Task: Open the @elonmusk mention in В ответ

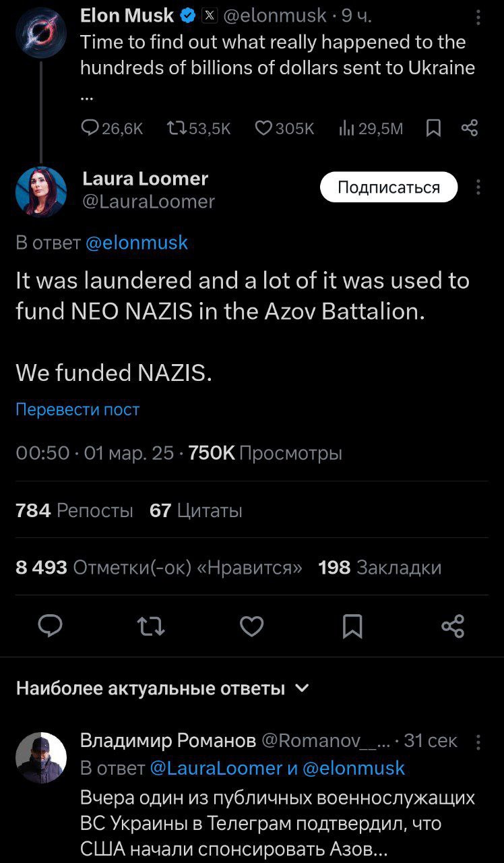Action: 137,243
